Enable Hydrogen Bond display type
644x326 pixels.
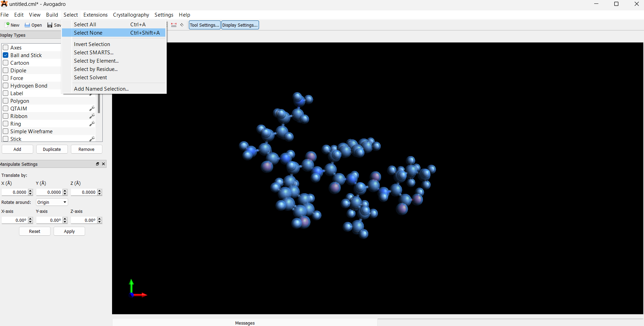6,86
